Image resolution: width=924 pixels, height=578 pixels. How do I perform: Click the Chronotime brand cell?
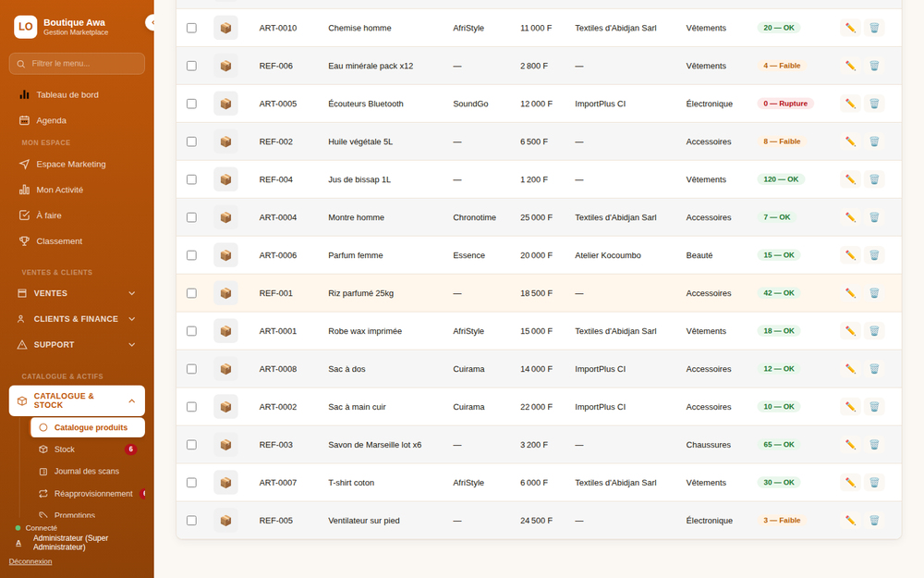pyautogui.click(x=474, y=217)
